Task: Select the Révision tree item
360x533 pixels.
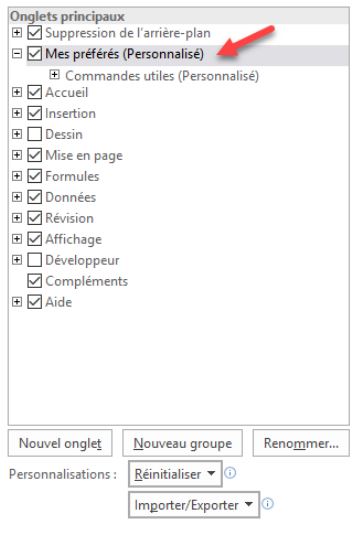Action: pos(69,218)
